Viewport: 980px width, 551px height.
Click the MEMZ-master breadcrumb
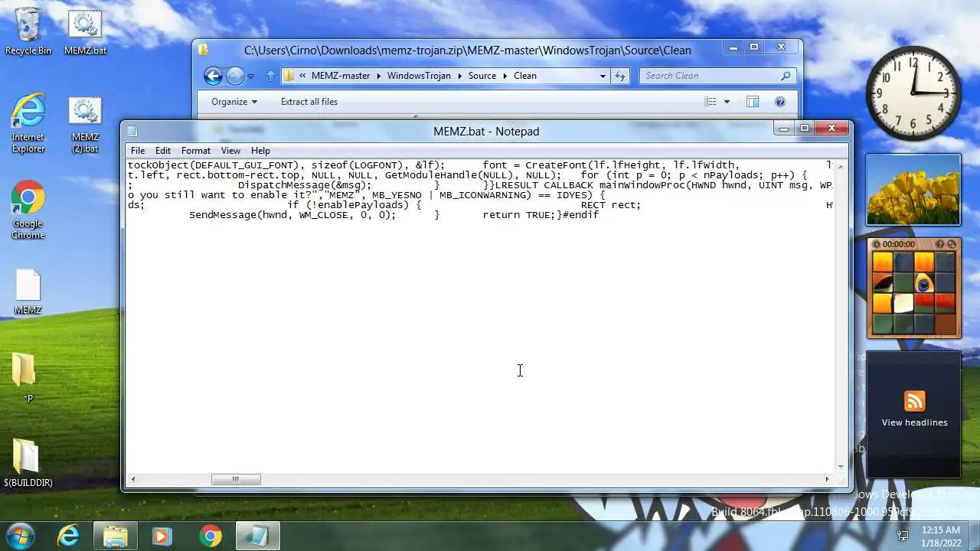(x=341, y=76)
